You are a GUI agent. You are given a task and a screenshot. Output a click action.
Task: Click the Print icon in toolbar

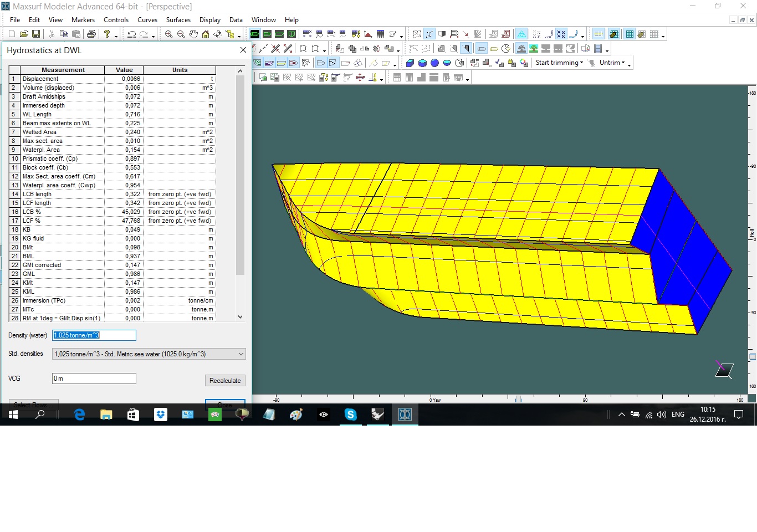pyautogui.click(x=91, y=34)
